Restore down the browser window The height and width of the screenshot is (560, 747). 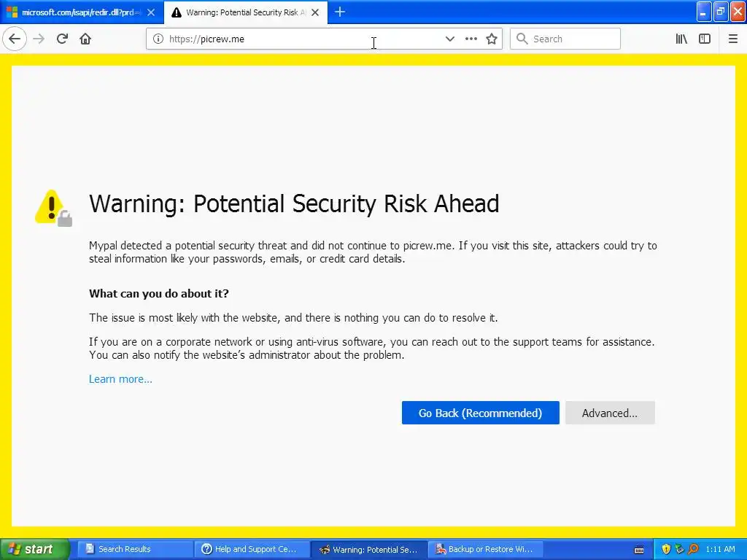click(x=721, y=12)
